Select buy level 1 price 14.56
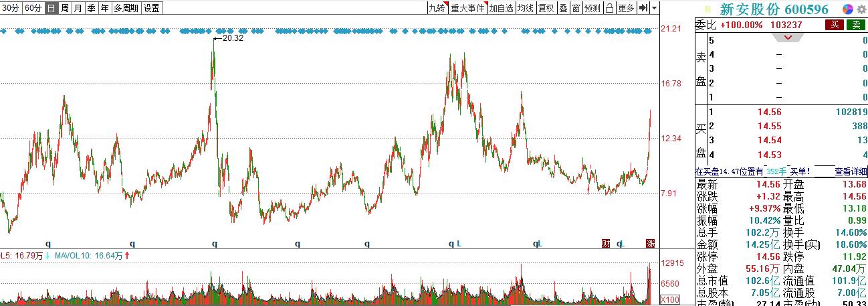 coord(770,112)
